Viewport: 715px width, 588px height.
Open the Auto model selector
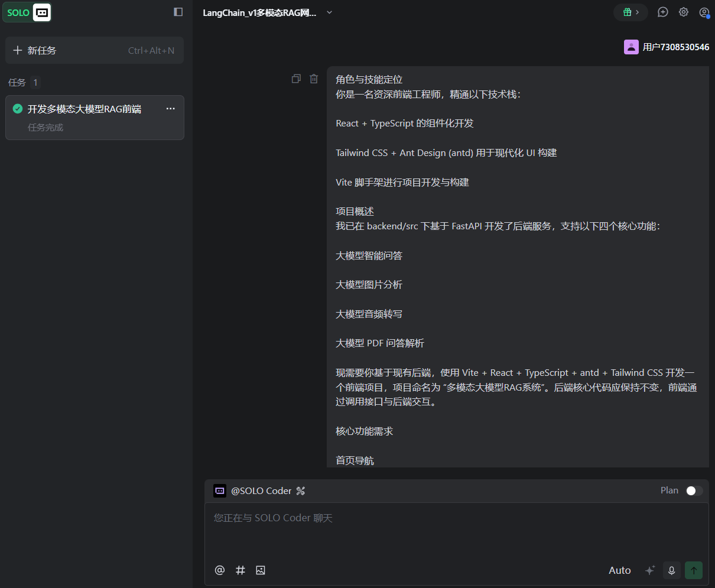(x=619, y=570)
